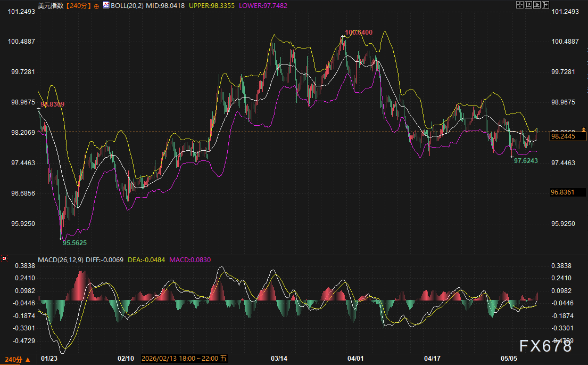Click the 100.6400 high price marker
The width and height of the screenshot is (588, 365).
(359, 33)
